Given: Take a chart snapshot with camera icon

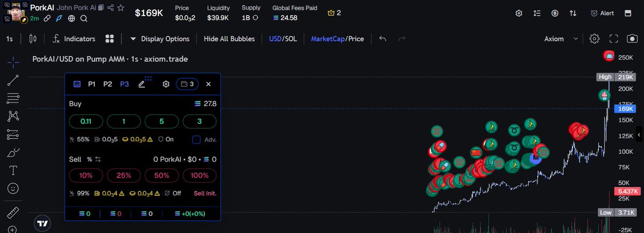Looking at the screenshot, I should tap(633, 39).
